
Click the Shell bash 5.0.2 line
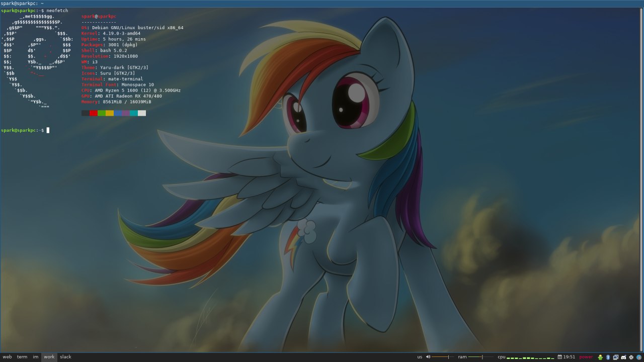coord(104,50)
